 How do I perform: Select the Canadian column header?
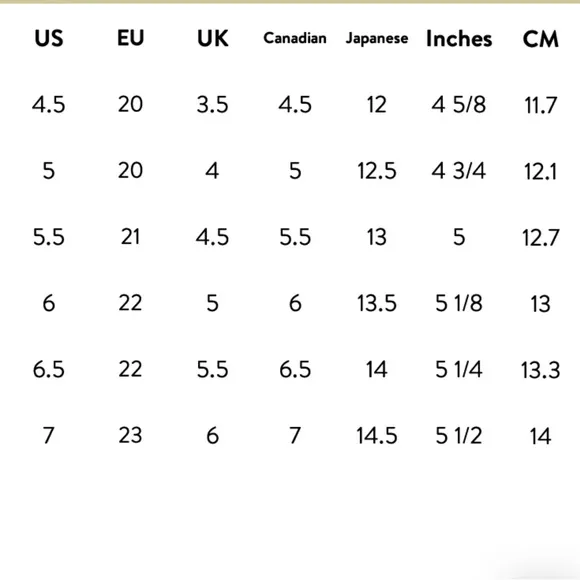point(295,38)
